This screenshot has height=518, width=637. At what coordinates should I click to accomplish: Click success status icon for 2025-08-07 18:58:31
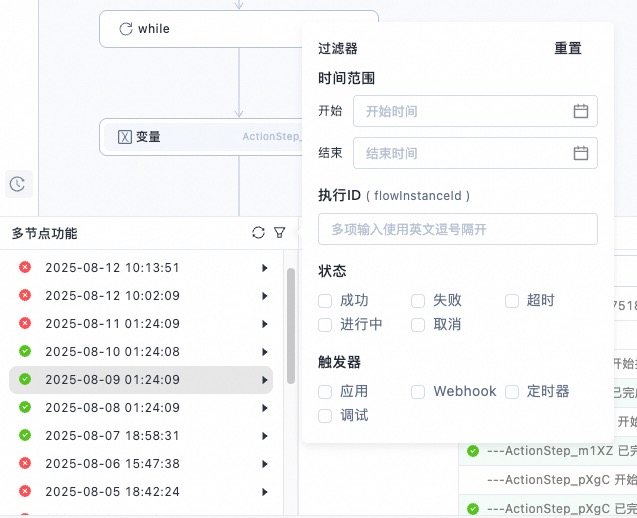pos(25,435)
